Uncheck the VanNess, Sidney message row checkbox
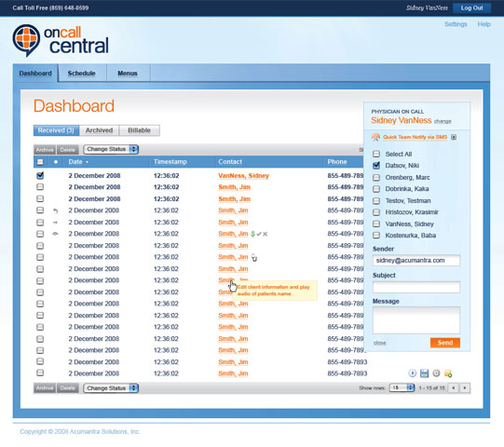504x447 pixels. coord(40,175)
